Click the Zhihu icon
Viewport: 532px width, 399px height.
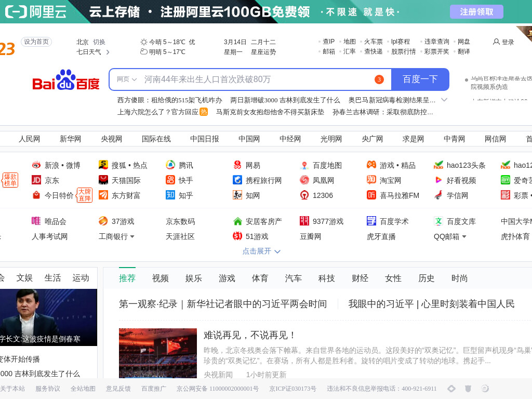170,195
